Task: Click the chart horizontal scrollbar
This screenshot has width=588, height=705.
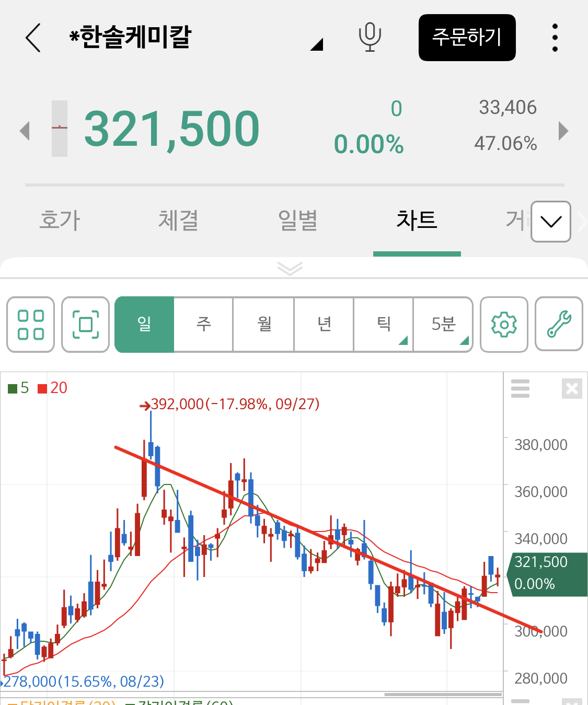Action: coord(443,695)
